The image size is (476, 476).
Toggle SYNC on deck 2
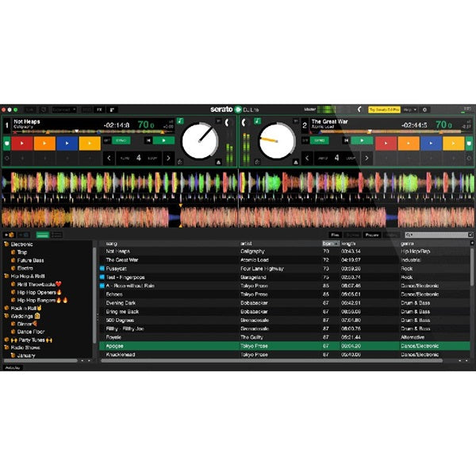pyautogui.click(x=319, y=140)
